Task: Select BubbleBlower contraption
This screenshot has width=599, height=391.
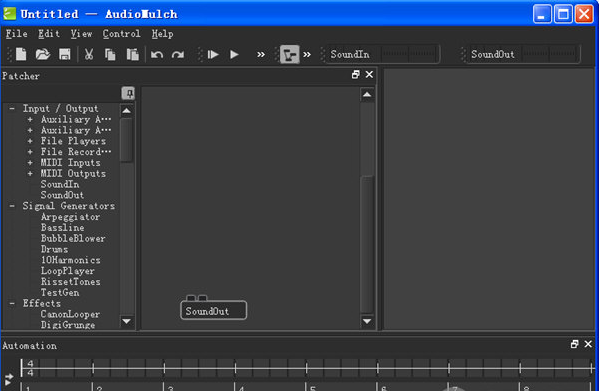Action: point(73,238)
